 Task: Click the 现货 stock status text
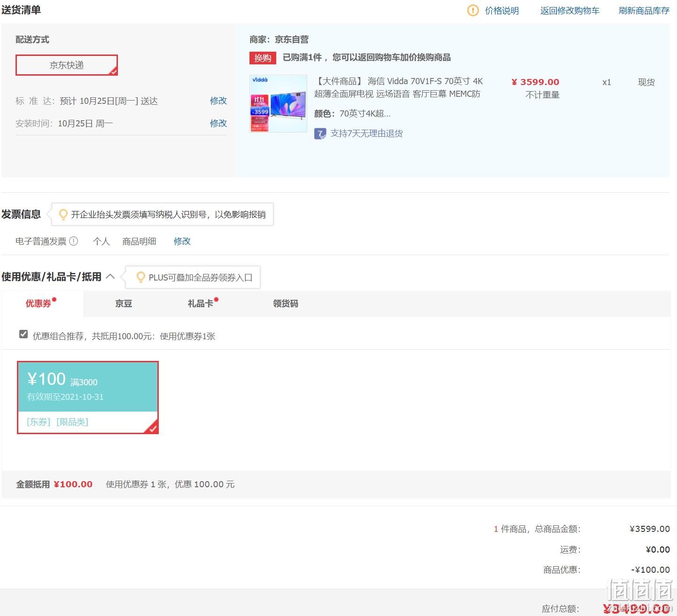click(x=646, y=82)
